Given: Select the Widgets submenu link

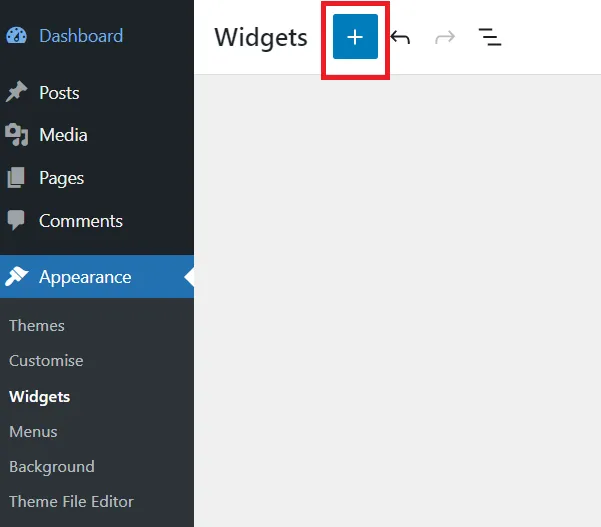Looking at the screenshot, I should click(x=39, y=397).
